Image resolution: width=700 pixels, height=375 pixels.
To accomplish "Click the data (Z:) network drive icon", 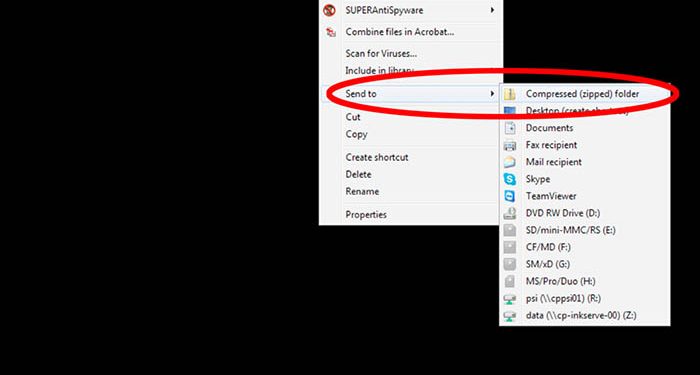I will [509, 316].
